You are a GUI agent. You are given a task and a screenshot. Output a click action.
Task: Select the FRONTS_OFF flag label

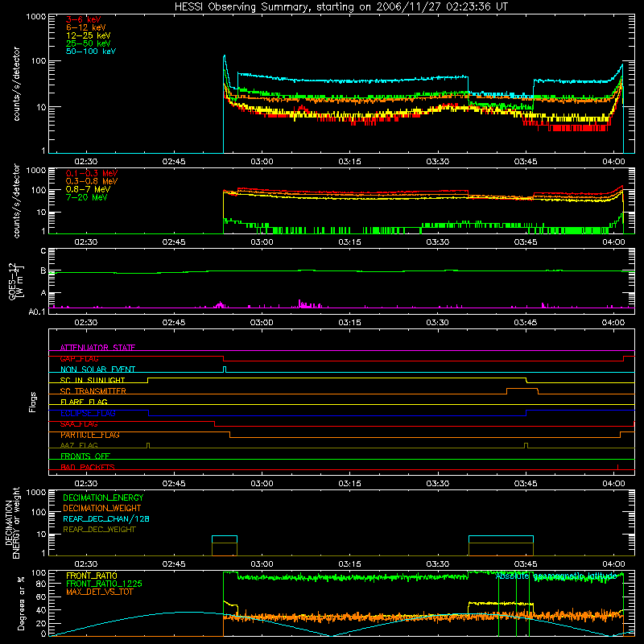85,456
